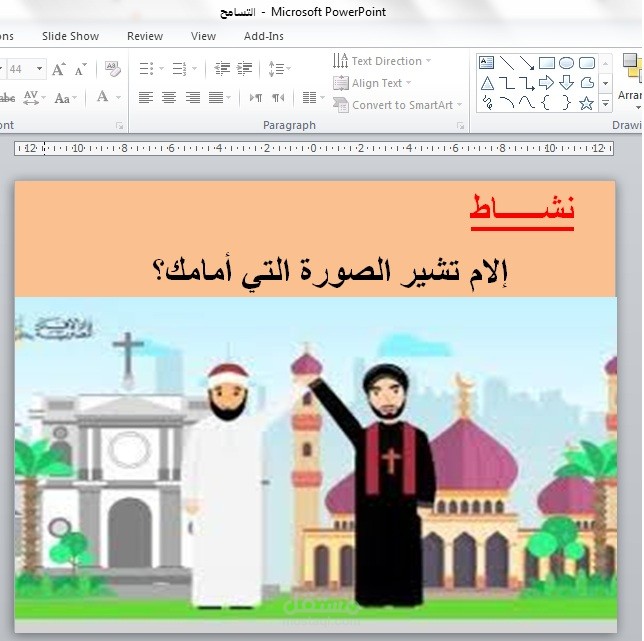Click the Arabic question text on slide
The height and width of the screenshot is (641, 644).
[330, 272]
